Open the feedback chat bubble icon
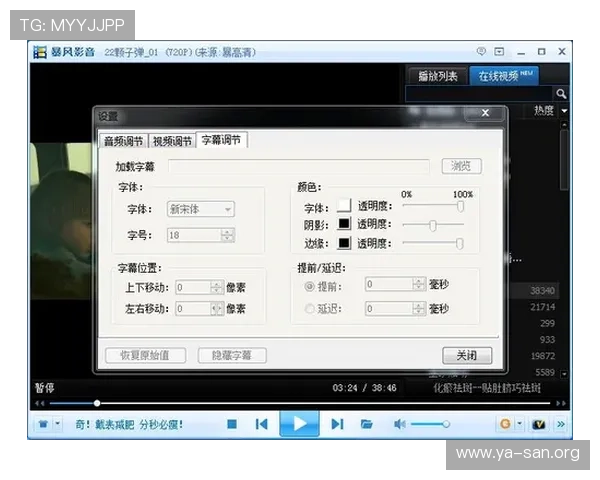 click(481, 51)
